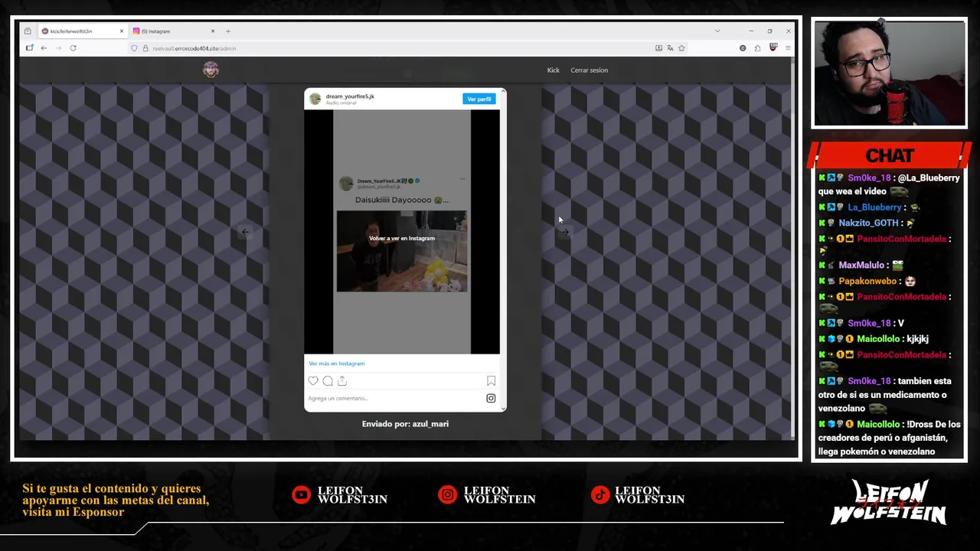This screenshot has height=551, width=980.
Task: Click the CHAT header banner
Action: click(890, 155)
